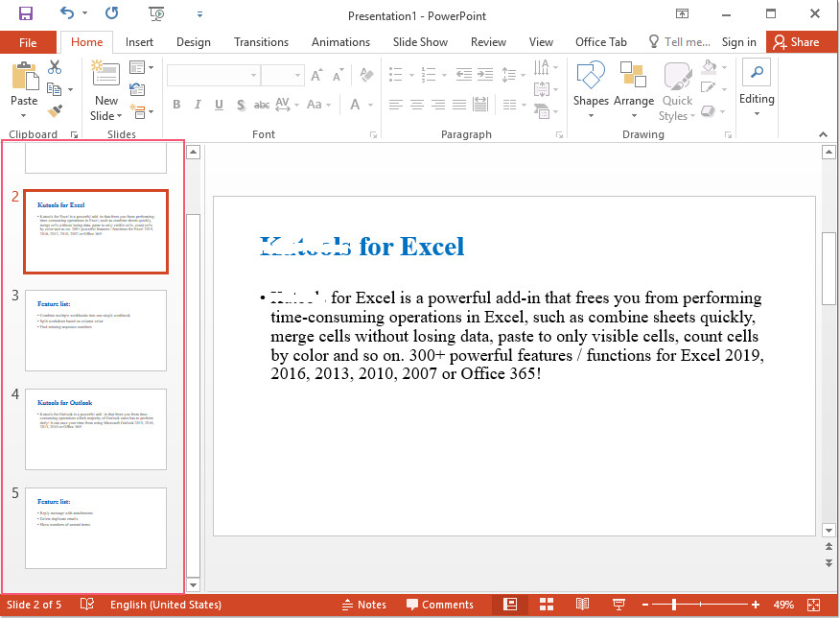Decrease list indent level
Screen dimensions: 840x618
click(463, 75)
